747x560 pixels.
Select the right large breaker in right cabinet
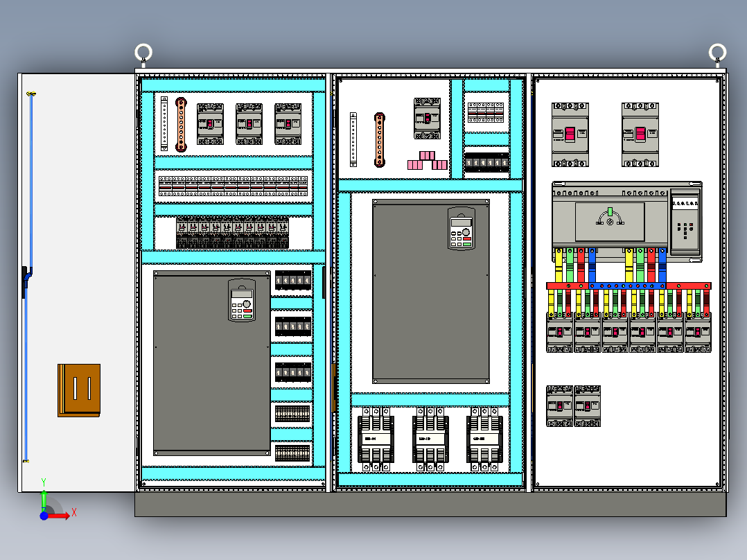point(640,135)
